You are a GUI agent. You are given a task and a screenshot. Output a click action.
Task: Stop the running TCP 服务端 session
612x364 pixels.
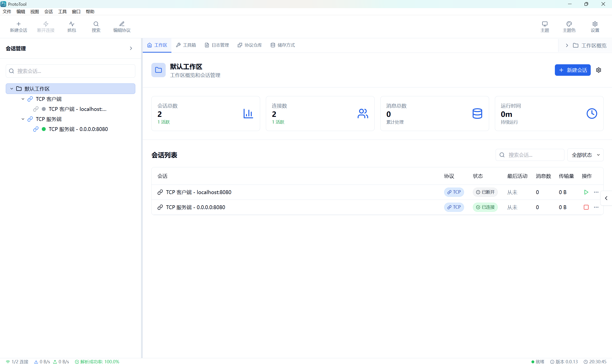pos(586,207)
